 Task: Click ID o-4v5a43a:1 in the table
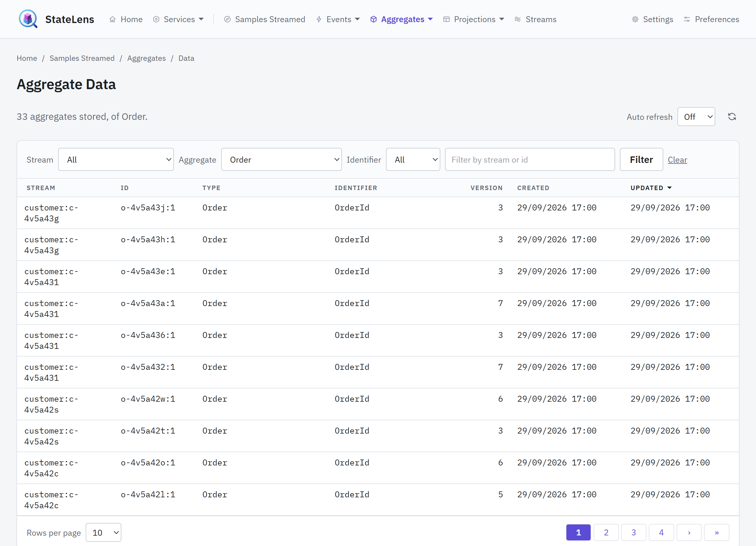coord(148,303)
